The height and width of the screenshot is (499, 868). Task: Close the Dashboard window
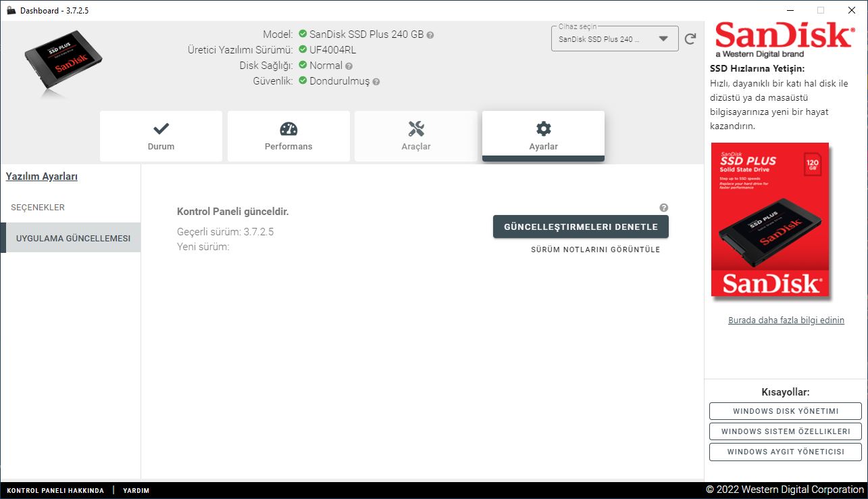852,10
